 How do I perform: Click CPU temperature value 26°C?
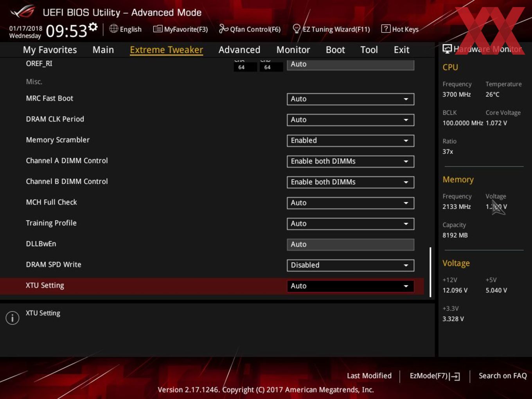pyautogui.click(x=492, y=94)
